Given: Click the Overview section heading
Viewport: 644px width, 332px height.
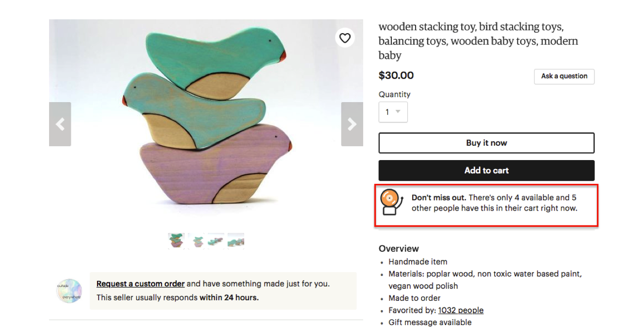Looking at the screenshot, I should tap(399, 249).
